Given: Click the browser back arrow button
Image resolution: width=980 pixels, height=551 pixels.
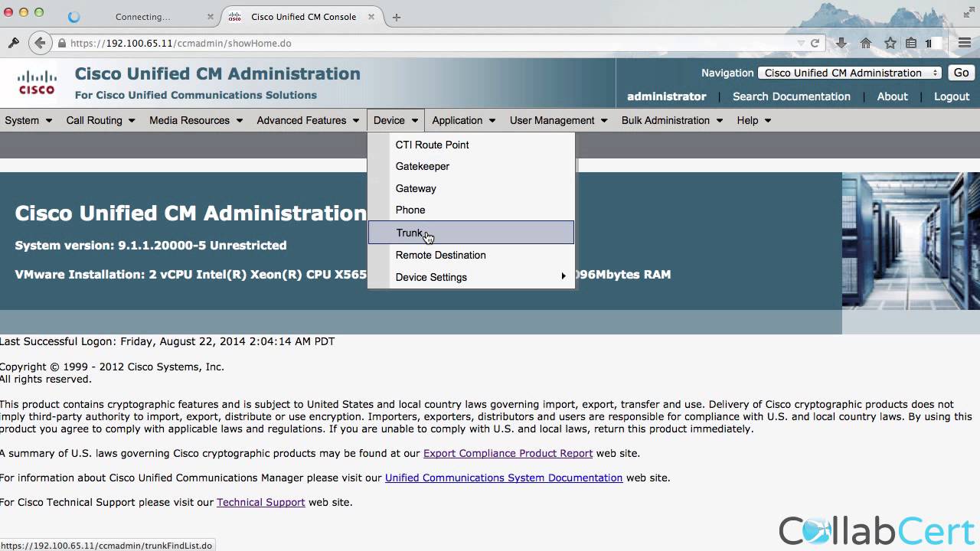Looking at the screenshot, I should pos(40,44).
